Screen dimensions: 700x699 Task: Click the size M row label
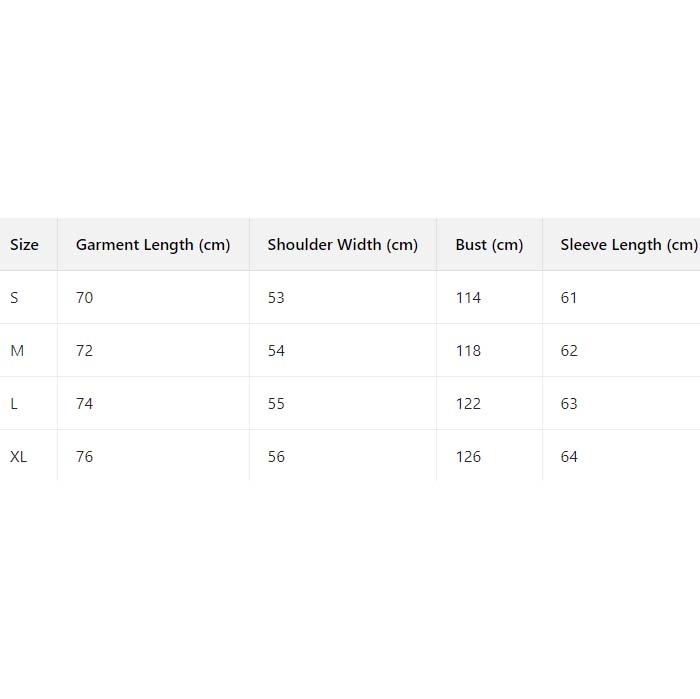point(16,351)
